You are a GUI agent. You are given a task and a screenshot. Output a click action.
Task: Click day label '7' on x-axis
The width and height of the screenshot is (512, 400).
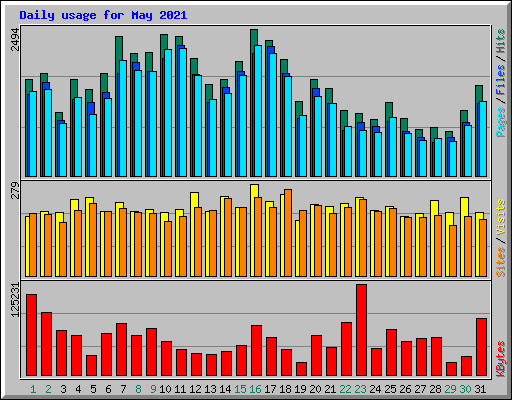click(123, 389)
